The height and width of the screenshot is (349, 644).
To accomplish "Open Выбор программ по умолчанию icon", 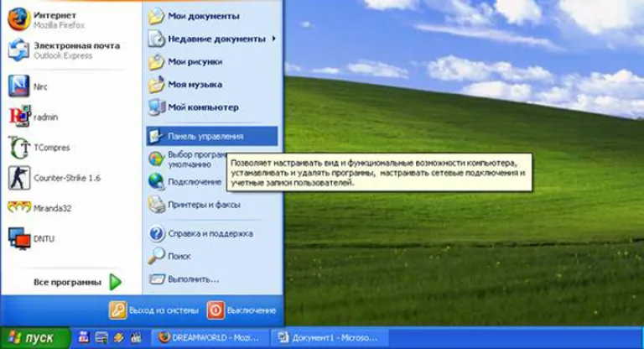I will (x=156, y=159).
